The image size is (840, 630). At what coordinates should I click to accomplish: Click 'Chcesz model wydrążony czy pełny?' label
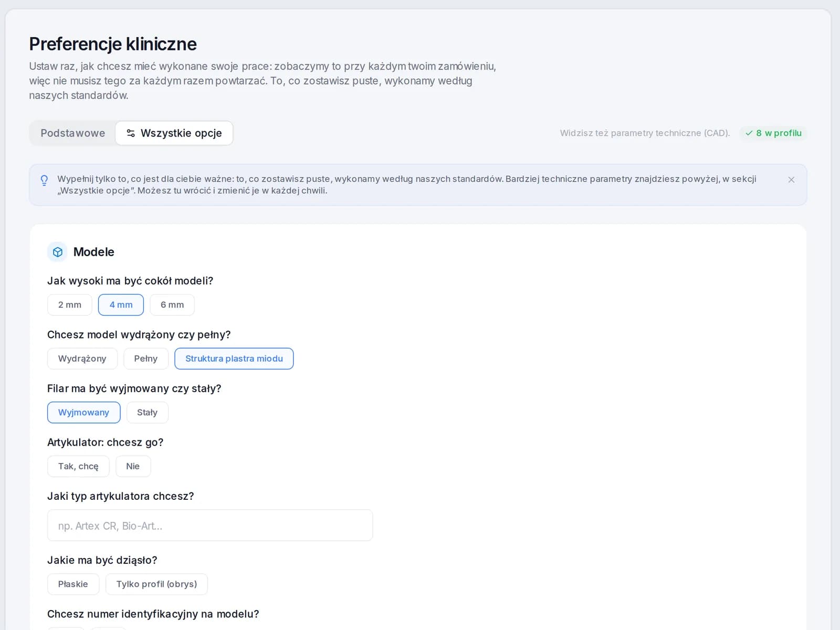pos(139,335)
